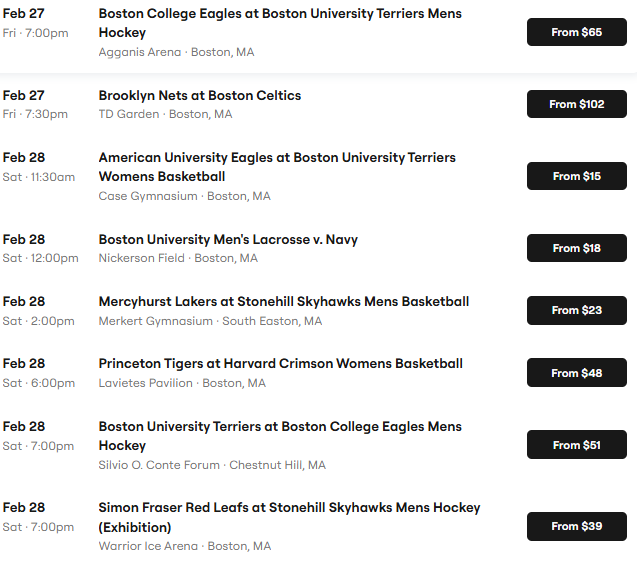Screen dimensions: 637x561
Task: Select the 'From $15' ticket button
Action: (576, 176)
